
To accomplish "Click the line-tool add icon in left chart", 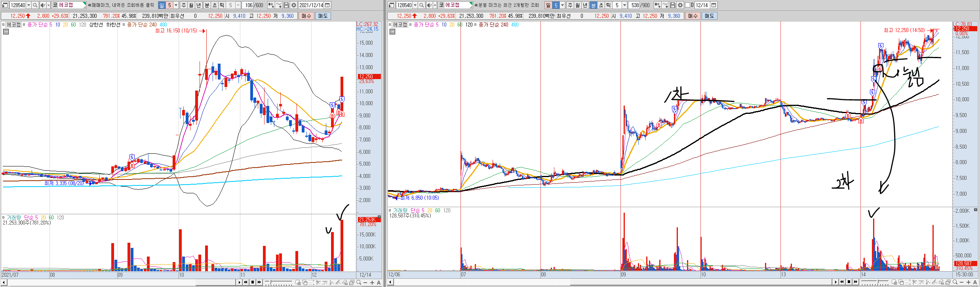I will [279, 5].
